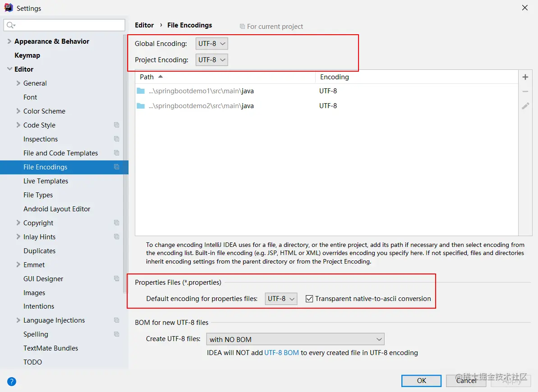Click the Cancel button
This screenshot has width=538, height=392.
point(466,381)
